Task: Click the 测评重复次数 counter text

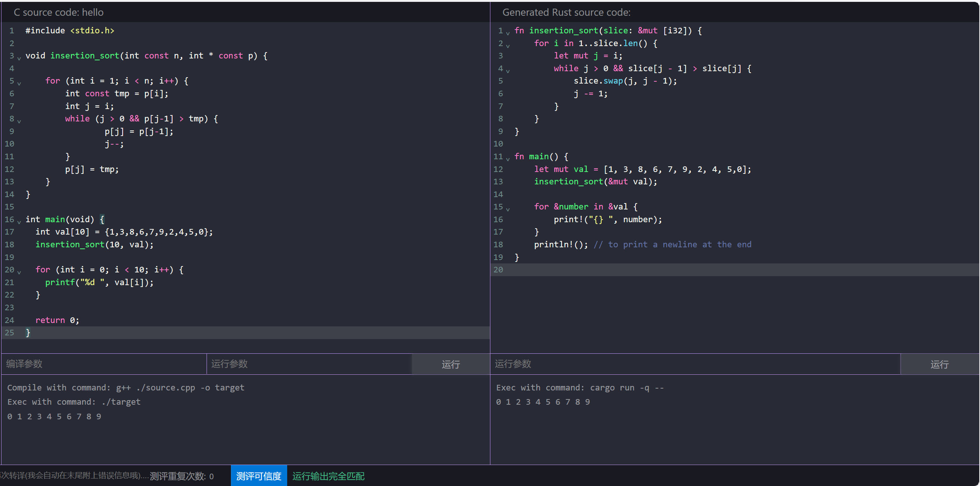Action: pyautogui.click(x=181, y=476)
